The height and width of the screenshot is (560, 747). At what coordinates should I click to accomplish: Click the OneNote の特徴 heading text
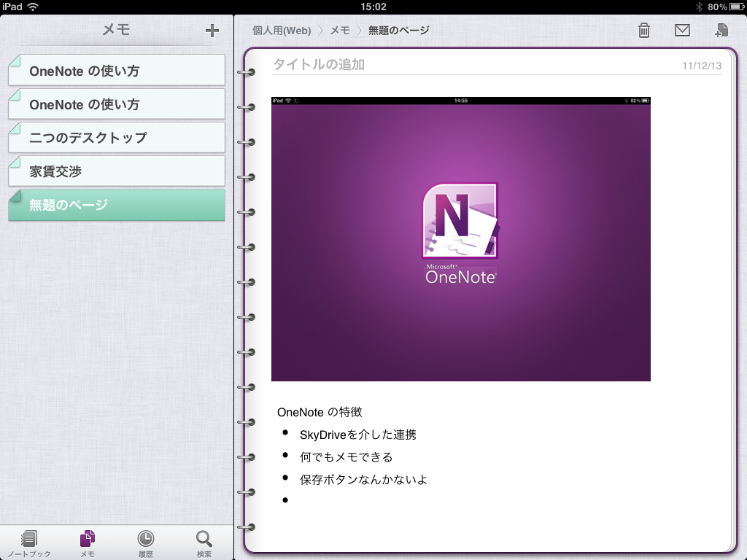click(320, 412)
